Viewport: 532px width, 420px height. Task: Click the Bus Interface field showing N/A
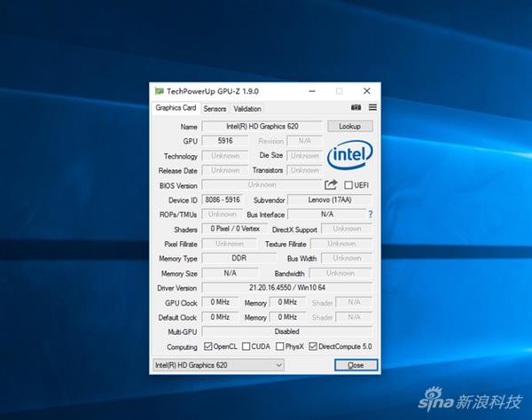pyautogui.click(x=327, y=214)
